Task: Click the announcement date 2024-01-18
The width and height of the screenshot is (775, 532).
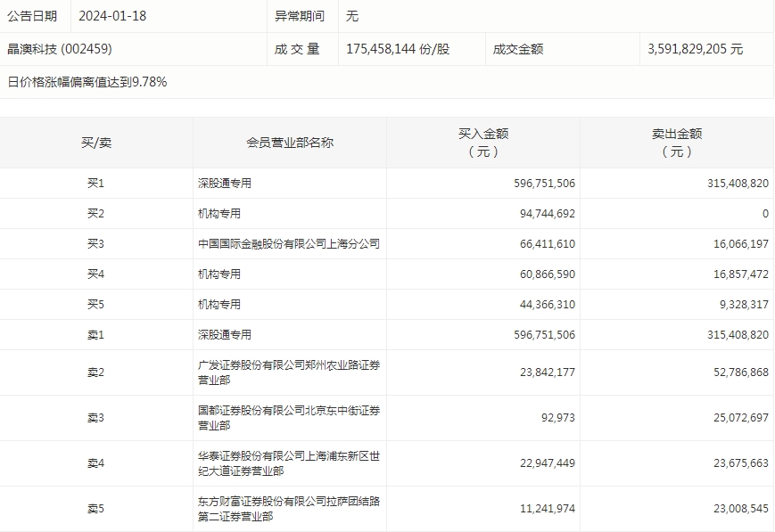Action: 112,16
